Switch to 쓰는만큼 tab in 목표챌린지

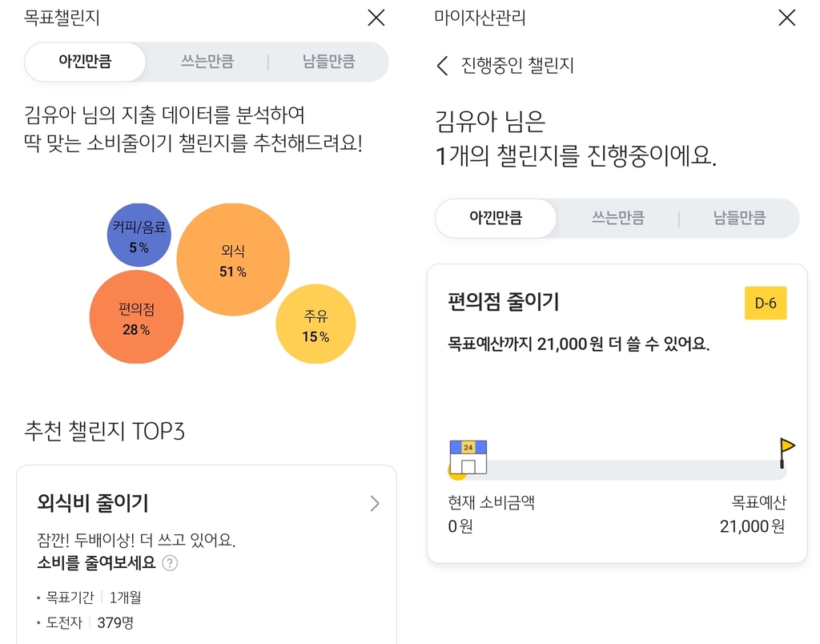(x=207, y=62)
